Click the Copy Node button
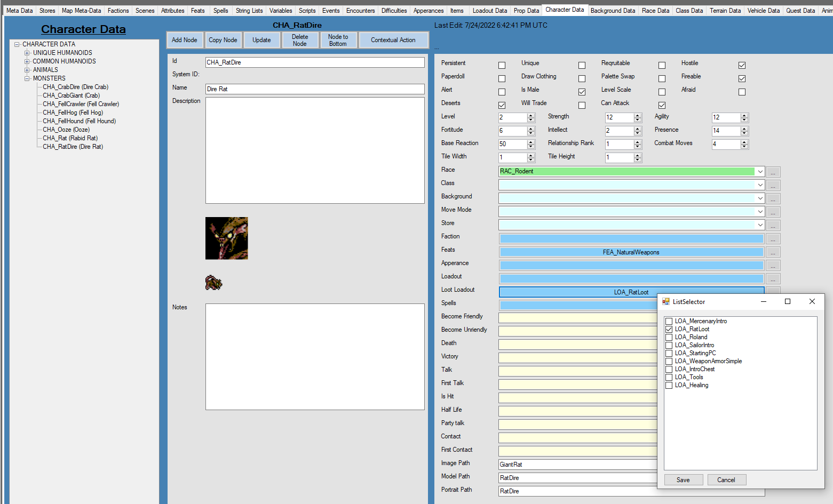This screenshot has height=504, width=833. click(x=223, y=40)
